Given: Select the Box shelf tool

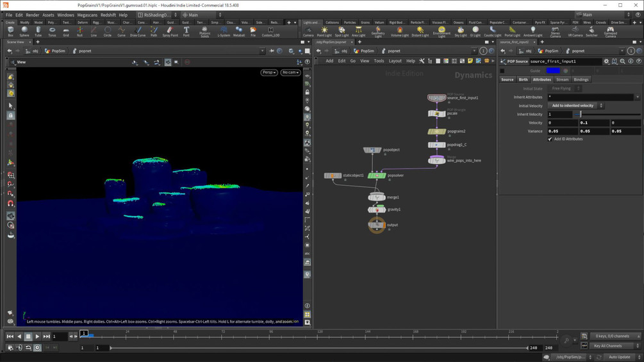Looking at the screenshot, I should [x=11, y=31].
